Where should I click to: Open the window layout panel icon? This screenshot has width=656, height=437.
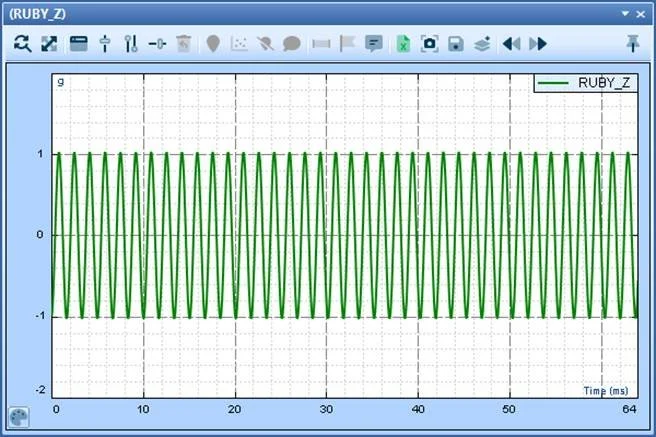coord(79,43)
